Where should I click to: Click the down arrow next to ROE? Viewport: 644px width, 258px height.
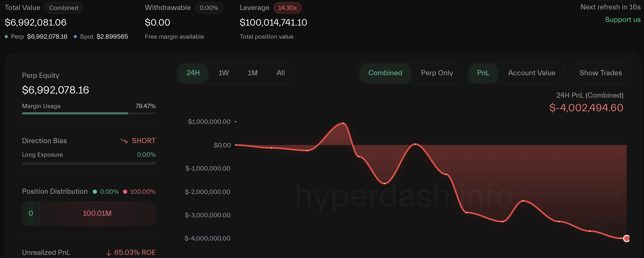coord(109,253)
